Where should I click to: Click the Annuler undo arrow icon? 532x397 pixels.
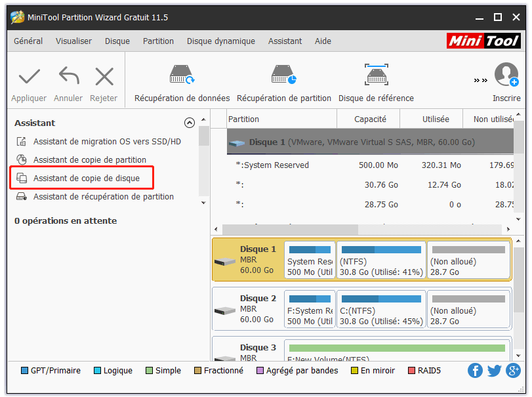[x=68, y=77]
